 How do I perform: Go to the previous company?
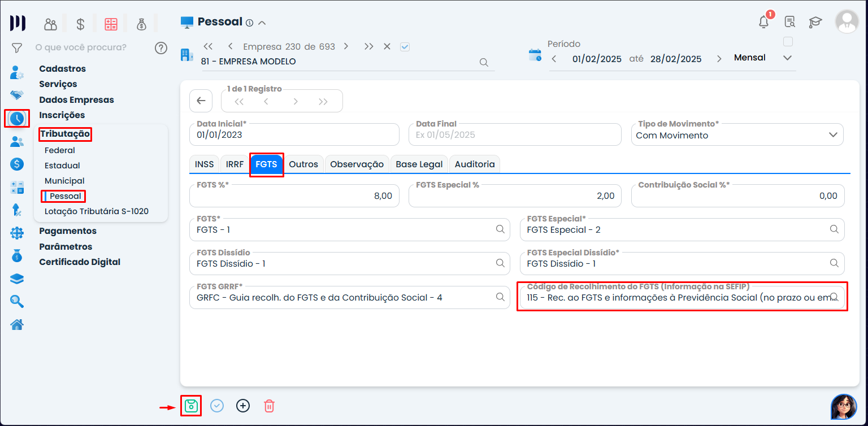230,46
